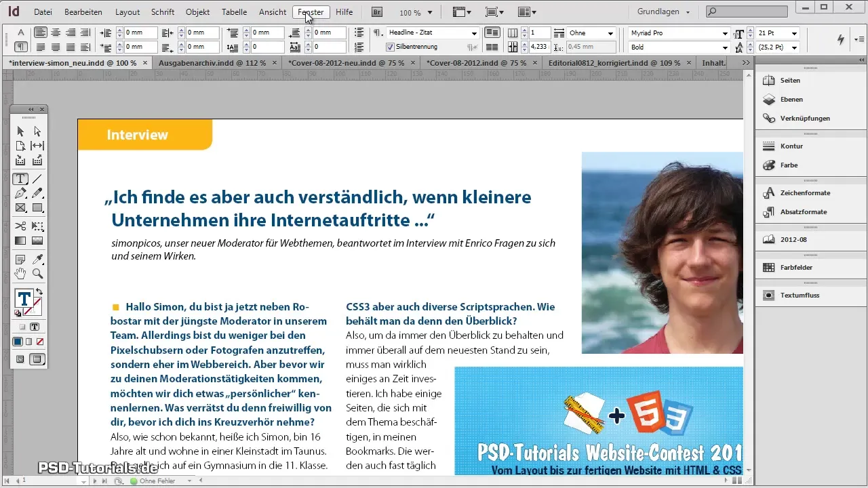The height and width of the screenshot is (488, 868).
Task: Select the Rectangle tool
Action: click(x=37, y=208)
